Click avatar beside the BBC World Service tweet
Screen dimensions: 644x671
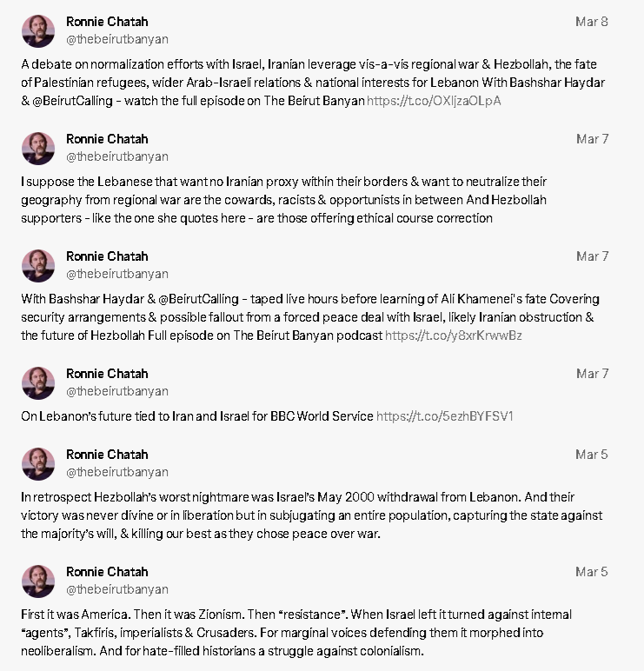click(38, 382)
